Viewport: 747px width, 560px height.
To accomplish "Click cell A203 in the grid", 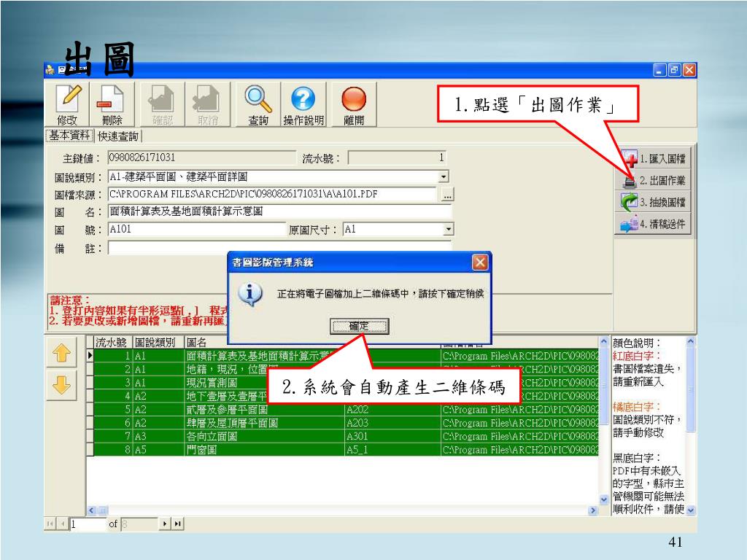I will (392, 423).
